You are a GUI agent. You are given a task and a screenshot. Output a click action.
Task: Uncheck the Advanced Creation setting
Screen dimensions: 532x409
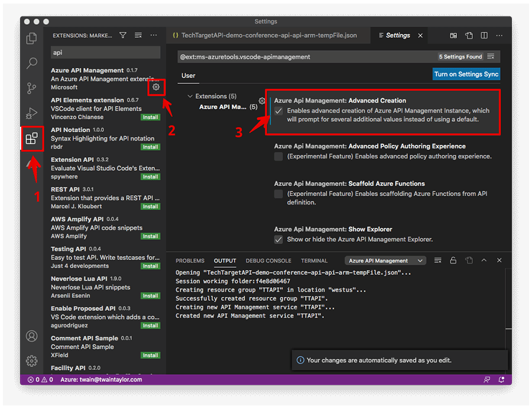278,111
